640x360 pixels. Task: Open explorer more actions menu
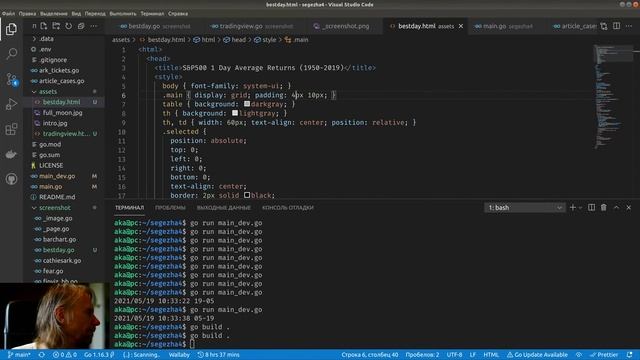pyautogui.click(x=94, y=26)
